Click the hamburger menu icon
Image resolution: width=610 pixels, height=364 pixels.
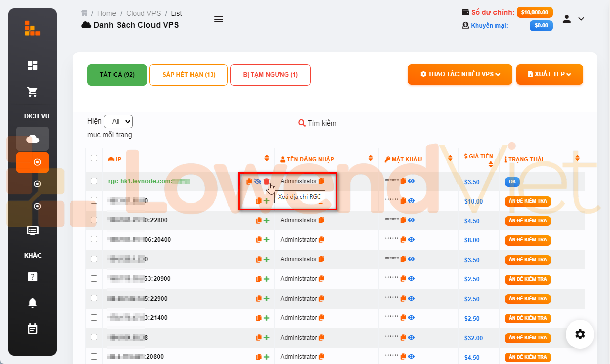click(219, 19)
